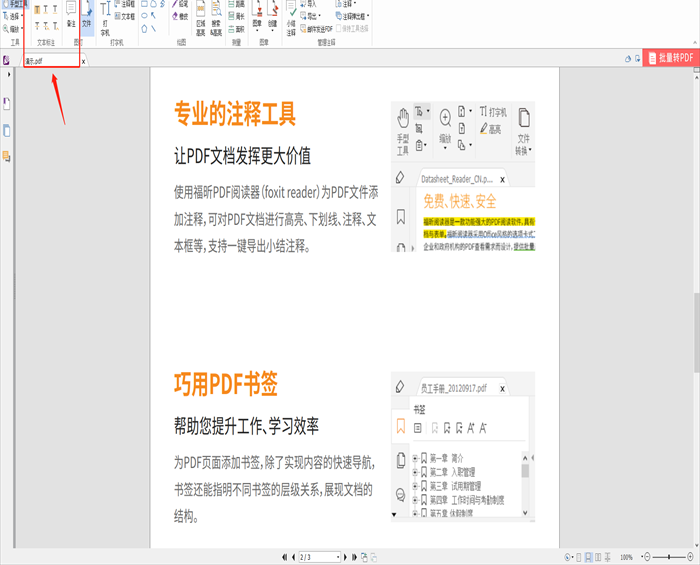This screenshot has height=565, width=700.
Task: Open the 搜索&高亮 search highlight tool
Action: [x=216, y=19]
